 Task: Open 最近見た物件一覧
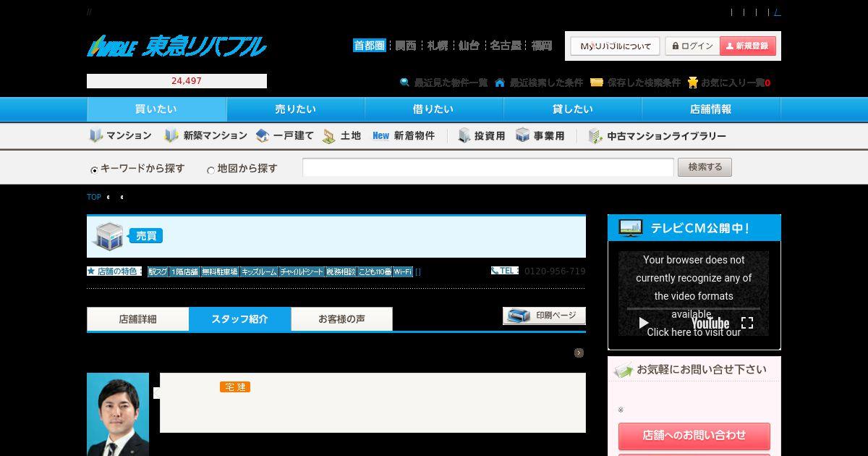click(444, 83)
